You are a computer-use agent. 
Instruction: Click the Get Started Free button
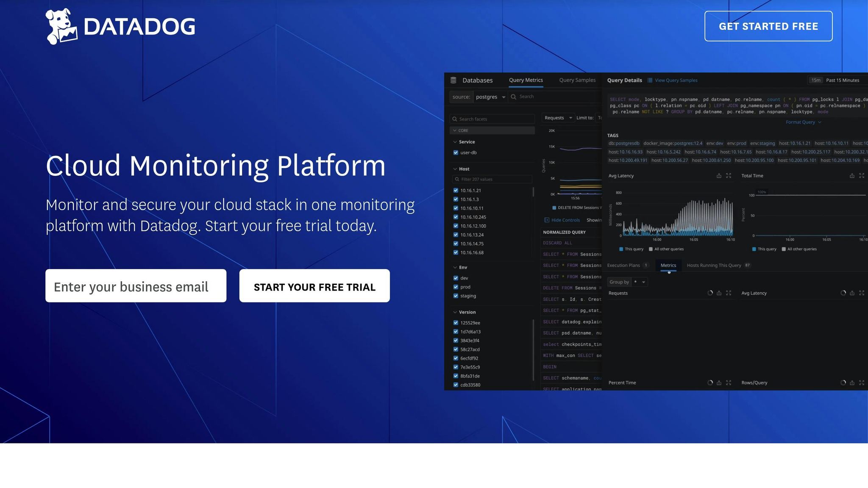(768, 26)
